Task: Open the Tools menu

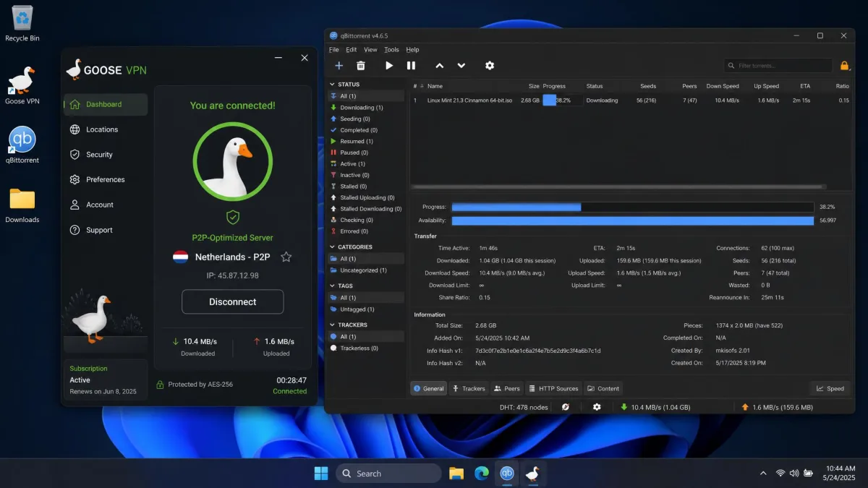Action: (391, 50)
